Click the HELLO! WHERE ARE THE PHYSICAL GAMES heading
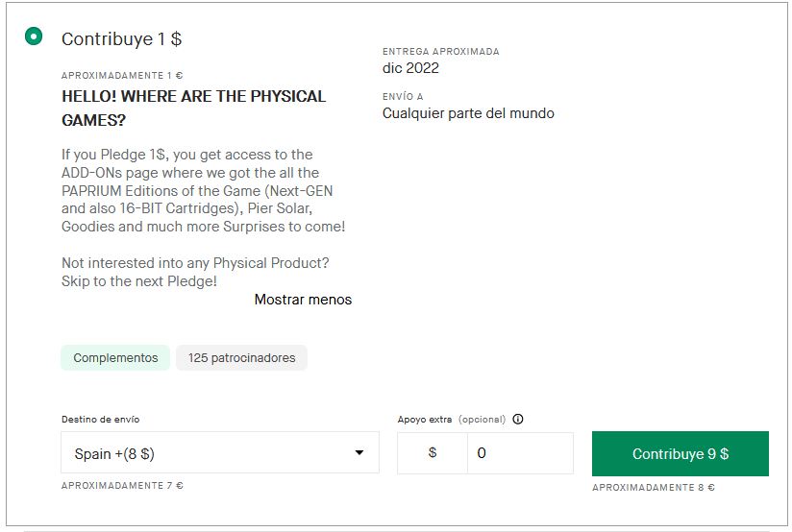Screen dimensions: 792x532 coord(193,109)
